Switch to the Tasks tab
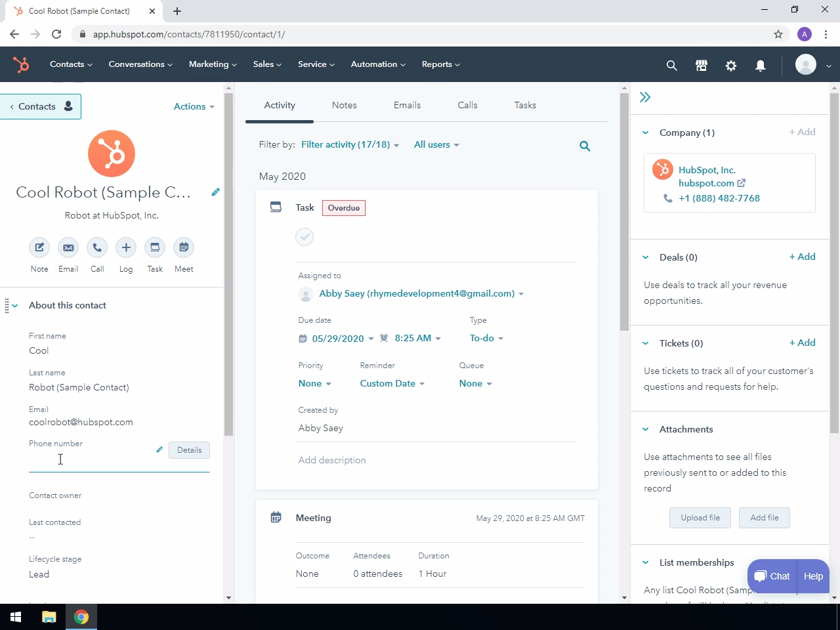This screenshot has width=840, height=630. click(x=526, y=105)
